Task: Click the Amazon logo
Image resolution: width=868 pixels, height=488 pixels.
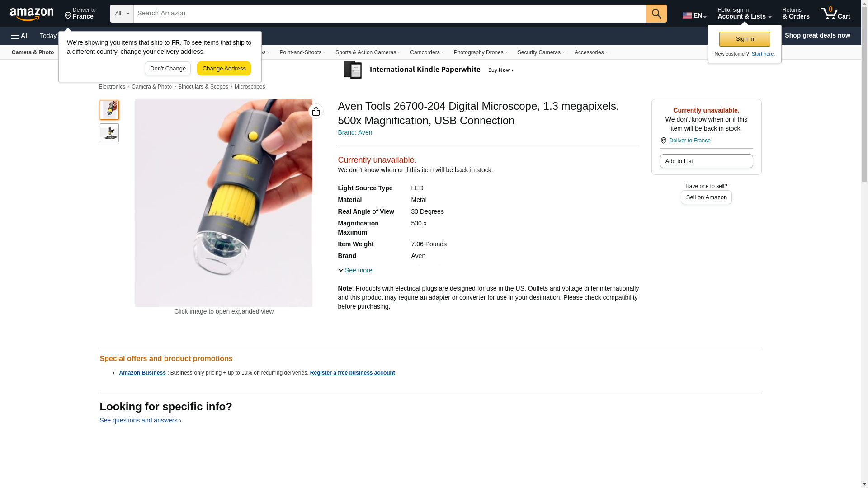Action: (x=32, y=14)
